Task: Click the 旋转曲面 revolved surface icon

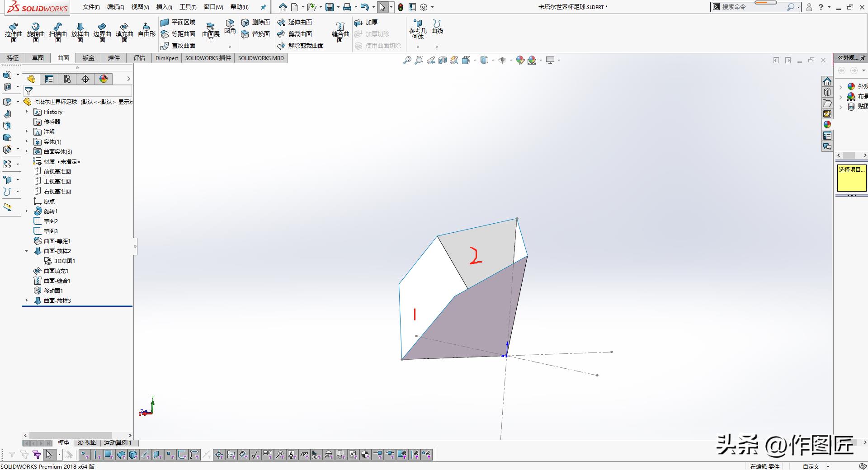Action: [x=36, y=32]
